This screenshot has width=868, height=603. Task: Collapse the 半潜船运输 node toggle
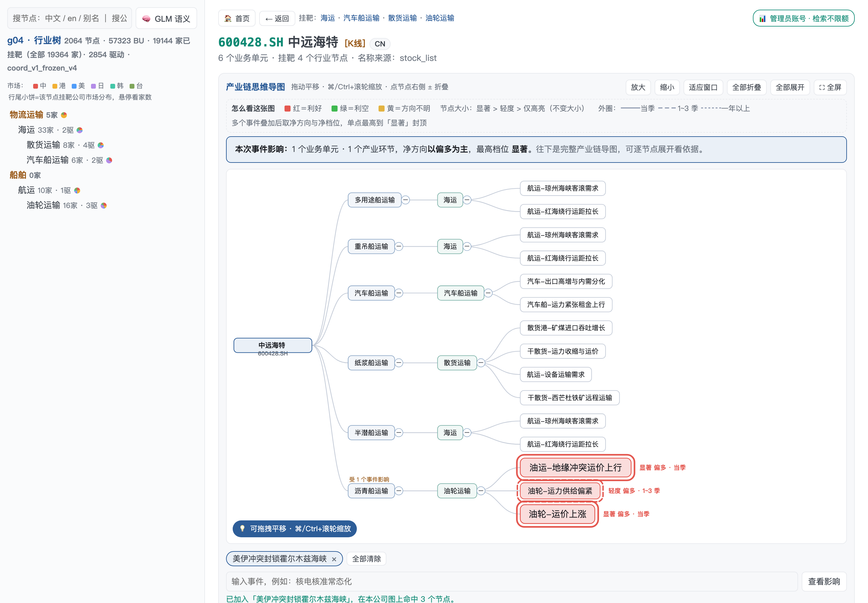click(x=399, y=433)
